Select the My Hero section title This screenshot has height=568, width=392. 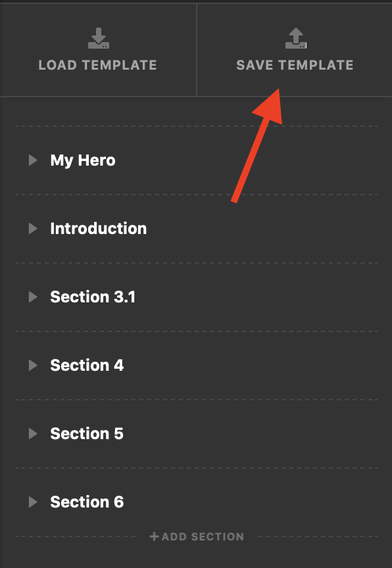[83, 160]
